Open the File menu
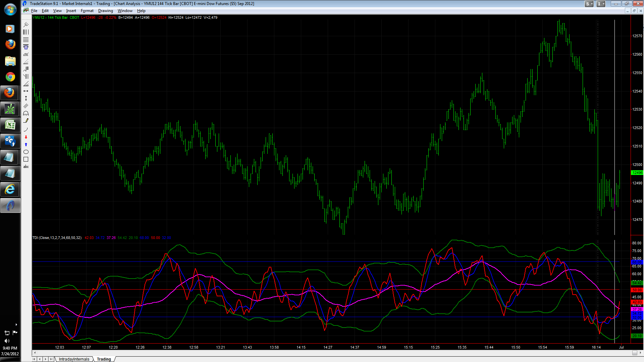644x362 pixels. 34,11
